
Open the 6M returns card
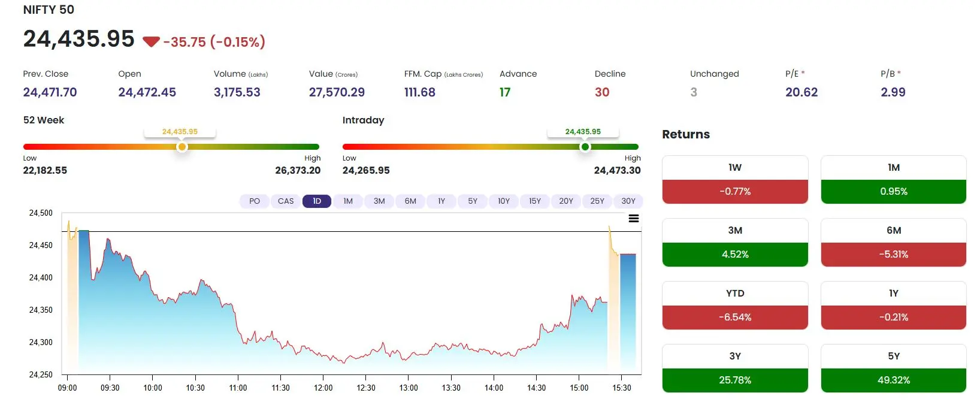894,243
